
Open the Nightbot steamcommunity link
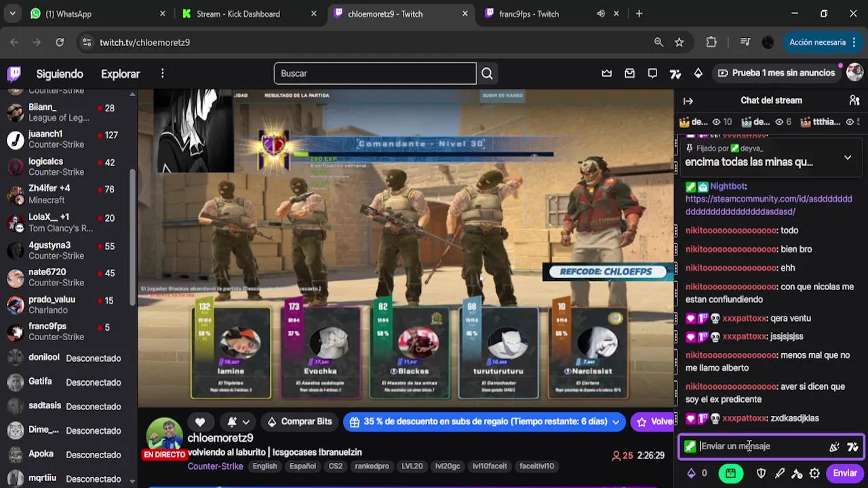point(768,205)
